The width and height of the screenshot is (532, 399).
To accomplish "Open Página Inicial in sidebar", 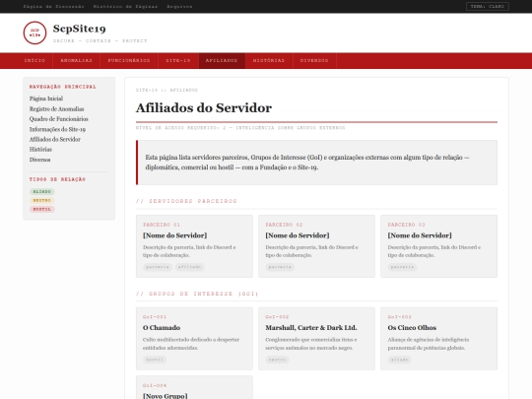I will [46, 99].
